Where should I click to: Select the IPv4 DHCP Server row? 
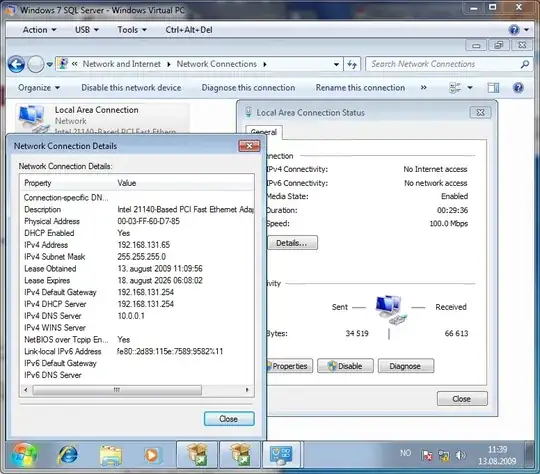click(x=138, y=304)
